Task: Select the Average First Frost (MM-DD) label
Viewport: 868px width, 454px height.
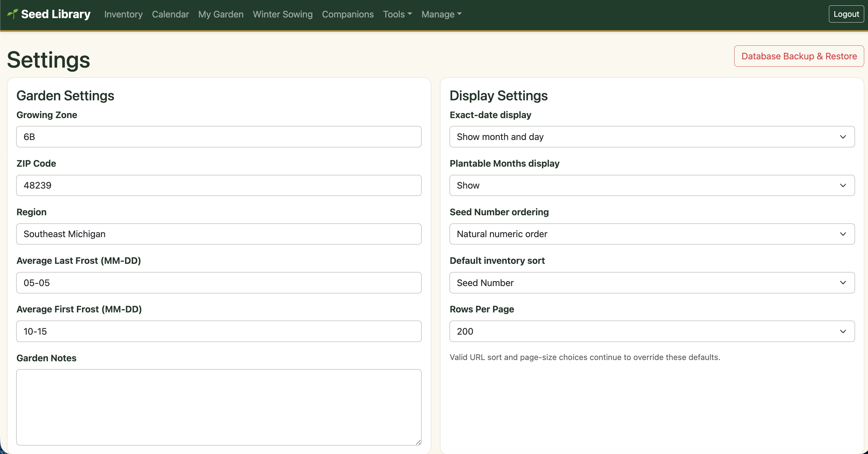Action: (79, 309)
